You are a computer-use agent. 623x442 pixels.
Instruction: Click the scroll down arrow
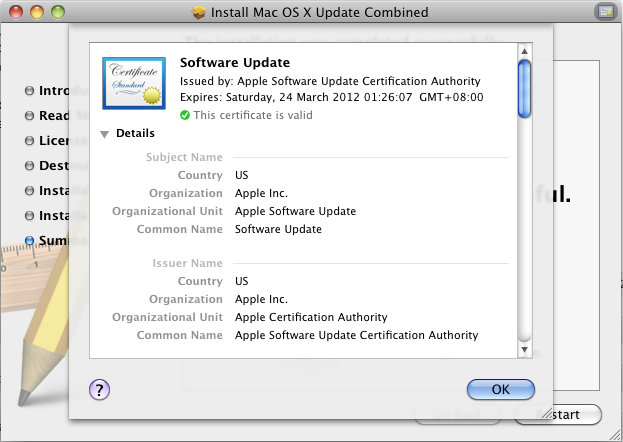(x=524, y=350)
